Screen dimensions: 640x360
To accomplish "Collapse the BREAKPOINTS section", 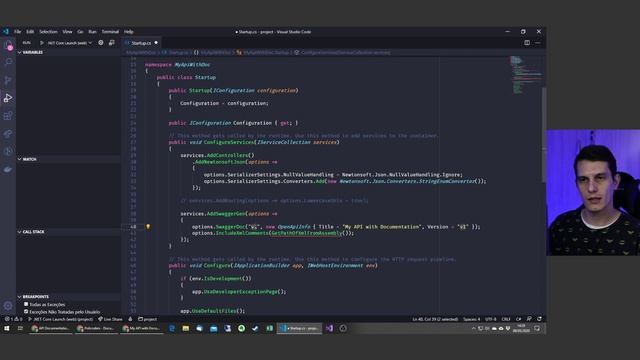I will coord(68,297).
